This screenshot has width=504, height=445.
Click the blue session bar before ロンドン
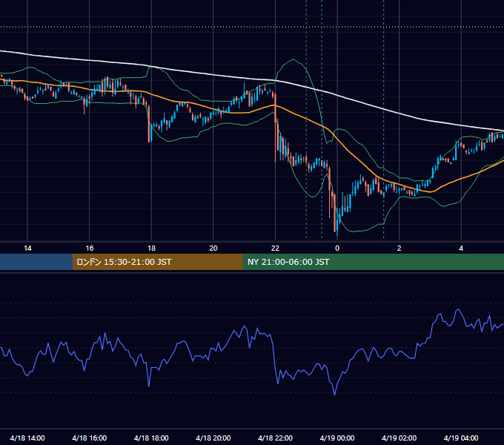(x=36, y=262)
